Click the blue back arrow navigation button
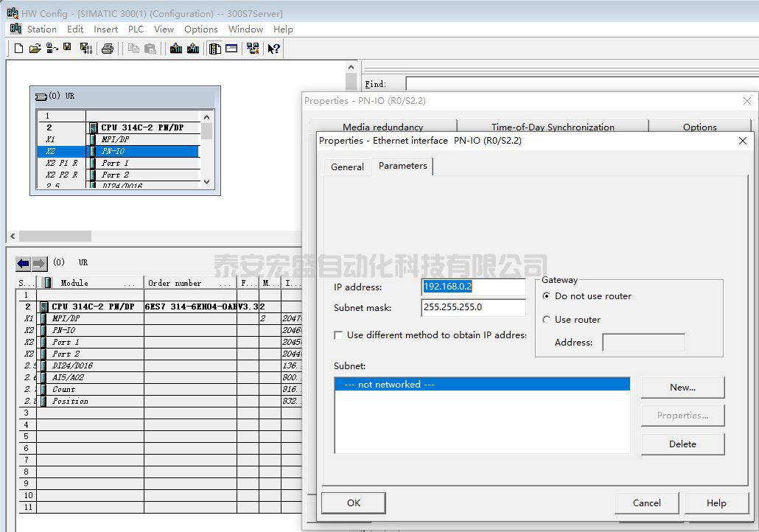Image resolution: width=759 pixels, height=532 pixels. [x=23, y=263]
